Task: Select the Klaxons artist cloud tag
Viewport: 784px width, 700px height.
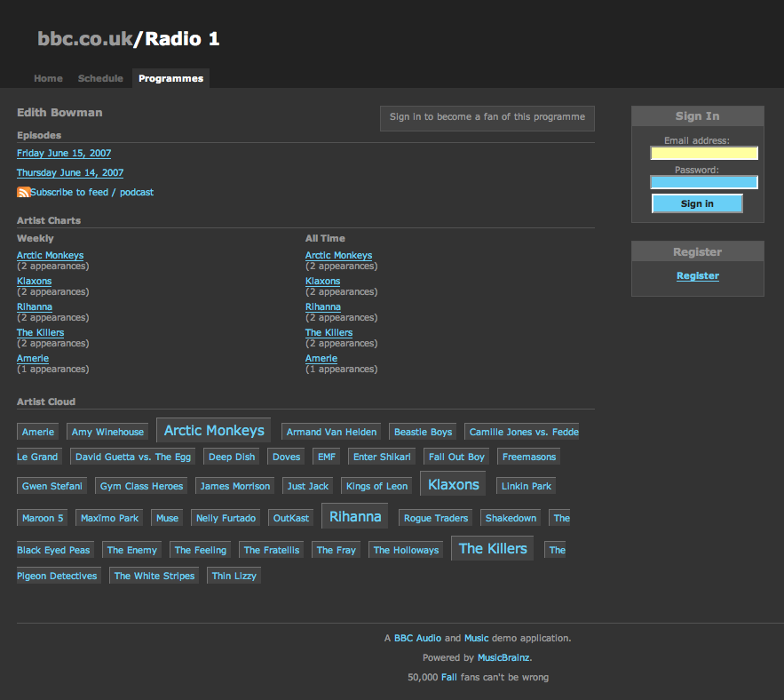Action: [453, 485]
